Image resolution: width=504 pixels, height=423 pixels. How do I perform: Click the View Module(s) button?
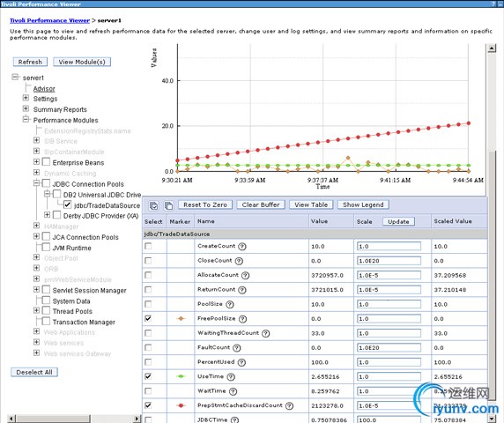click(x=82, y=62)
